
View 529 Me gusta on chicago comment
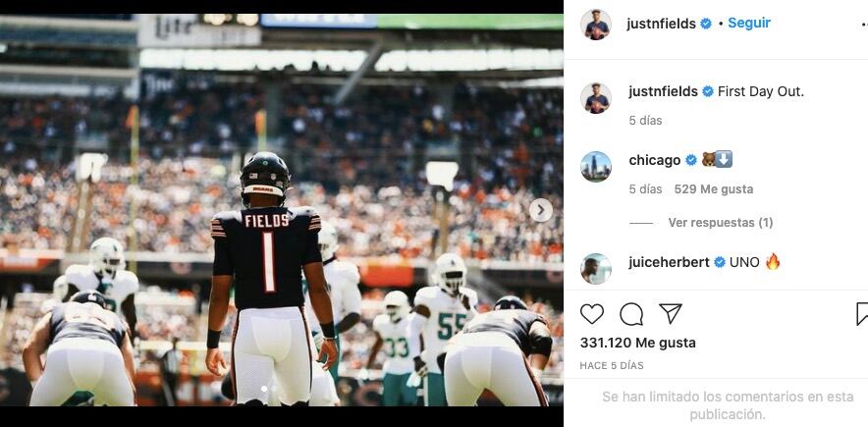(714, 189)
